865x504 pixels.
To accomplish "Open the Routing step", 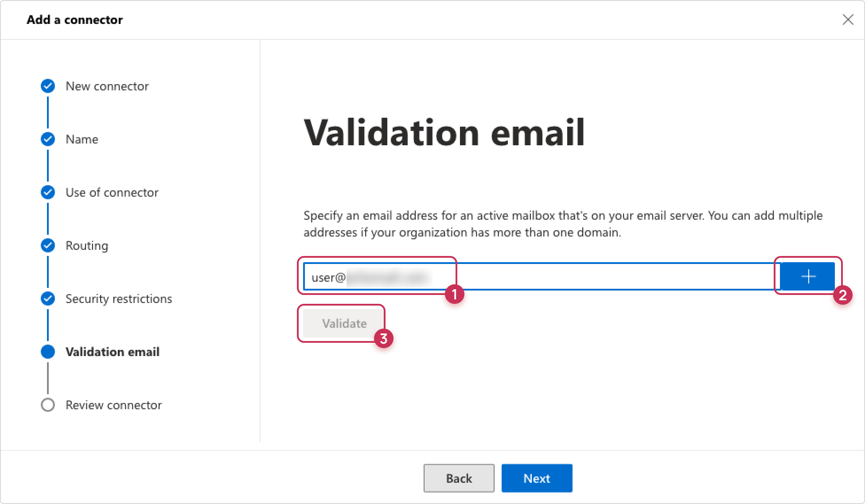I will (87, 245).
